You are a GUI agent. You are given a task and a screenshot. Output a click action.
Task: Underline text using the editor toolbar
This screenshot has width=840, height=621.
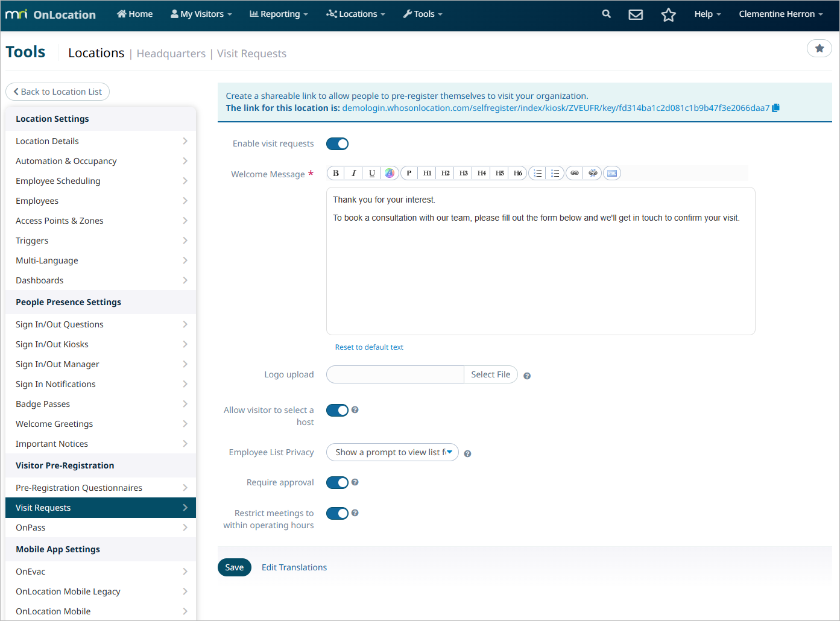pos(372,173)
